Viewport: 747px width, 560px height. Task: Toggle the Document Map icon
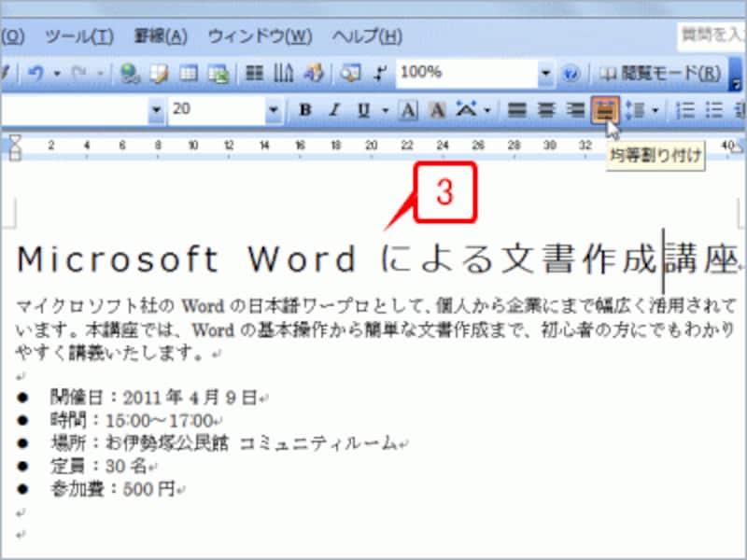(x=350, y=74)
